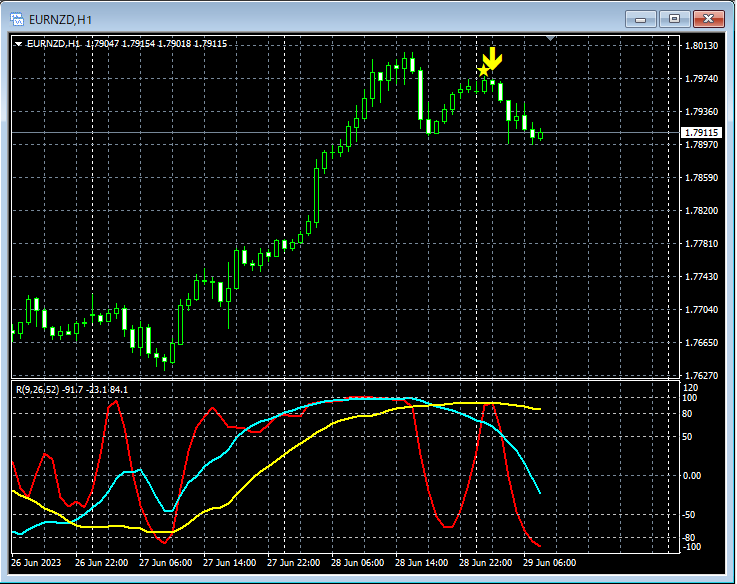Click the chart window icon in title bar
The image size is (737, 584).
[x=17, y=18]
